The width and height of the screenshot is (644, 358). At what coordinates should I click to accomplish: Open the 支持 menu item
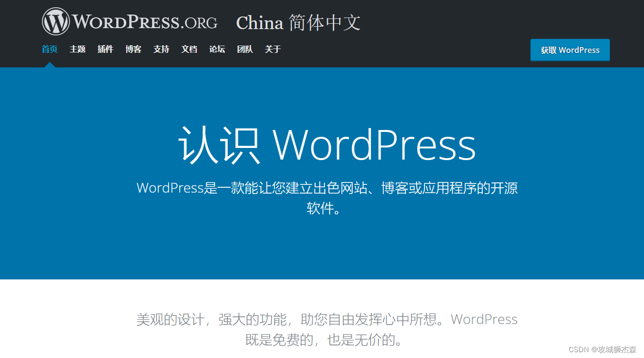point(161,49)
